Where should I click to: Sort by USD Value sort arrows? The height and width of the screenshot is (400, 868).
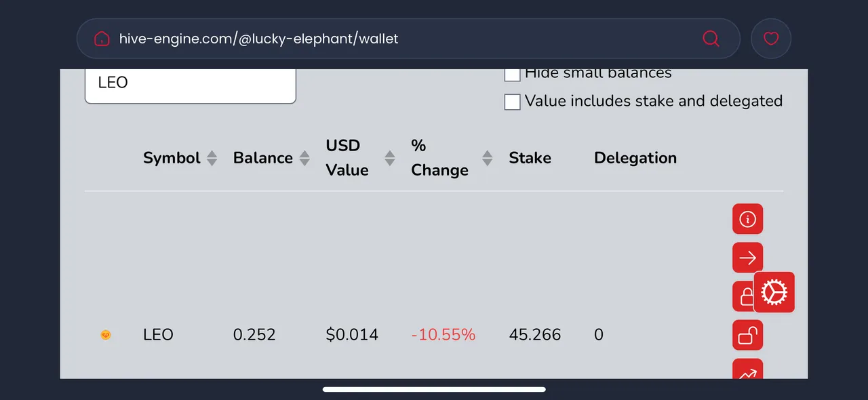390,158
